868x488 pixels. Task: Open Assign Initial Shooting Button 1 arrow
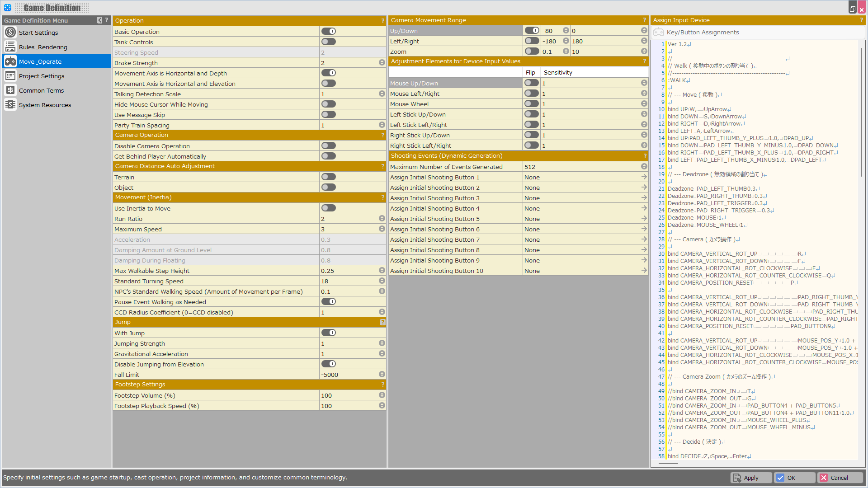[x=644, y=177]
